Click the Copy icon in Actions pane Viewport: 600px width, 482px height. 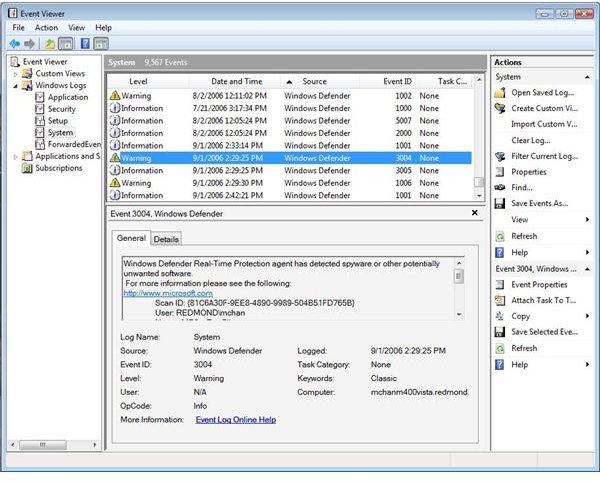point(500,316)
